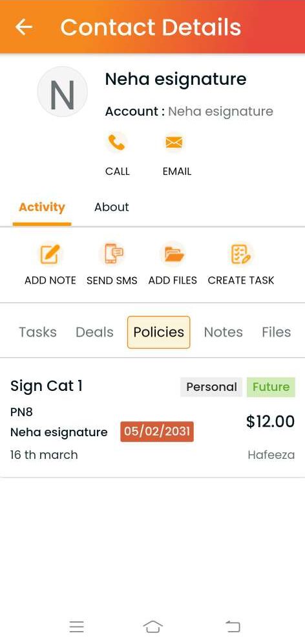Open the recent apps menu icon
The height and width of the screenshot is (644, 305).
click(77, 627)
